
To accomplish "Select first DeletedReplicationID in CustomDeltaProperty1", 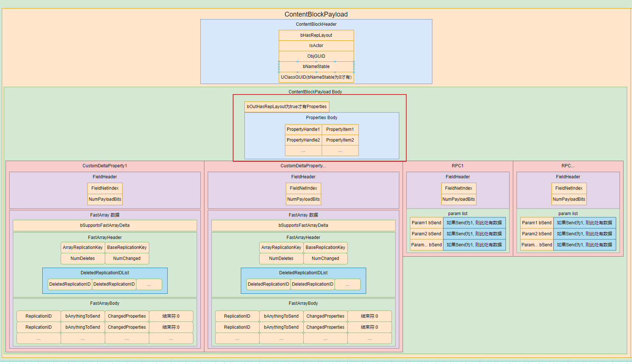I will pyautogui.click(x=70, y=284).
